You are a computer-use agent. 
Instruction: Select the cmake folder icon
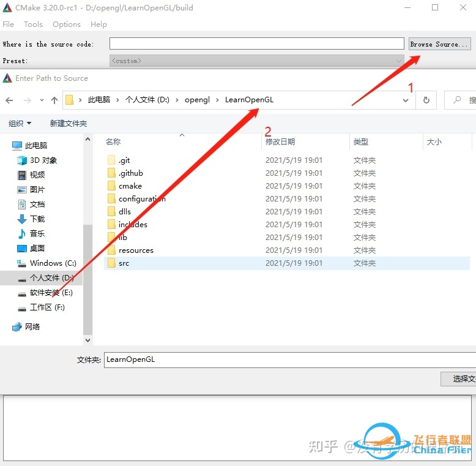(111, 186)
